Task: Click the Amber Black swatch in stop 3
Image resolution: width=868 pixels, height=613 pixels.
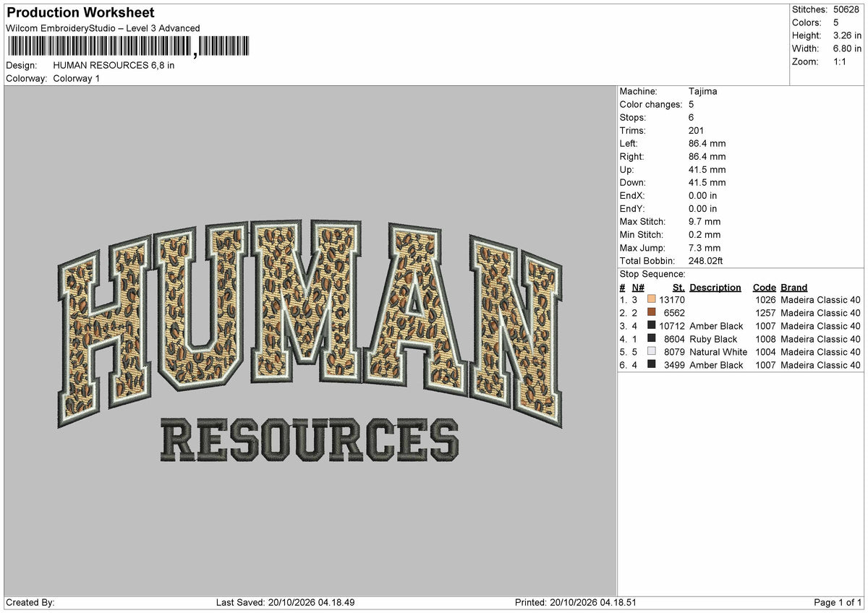Action: coord(652,326)
